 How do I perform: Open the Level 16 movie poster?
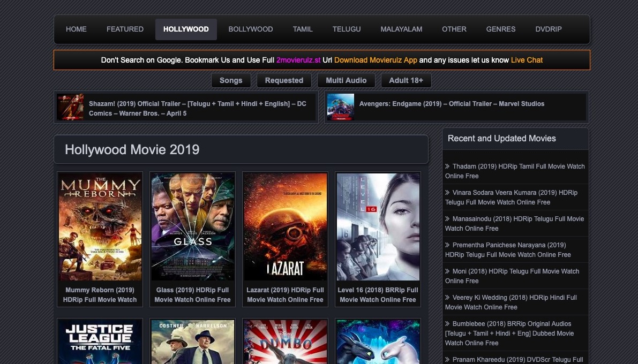[x=378, y=226]
